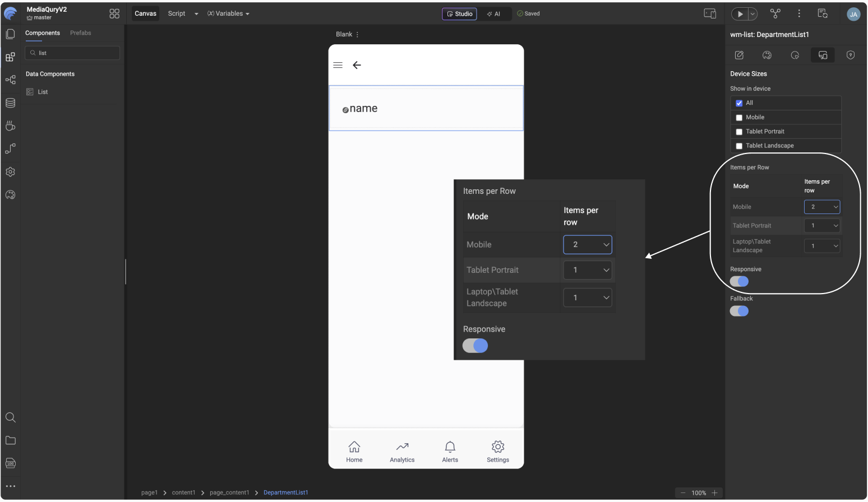
Task: Open the File Explorer folder icon
Action: click(x=10, y=440)
